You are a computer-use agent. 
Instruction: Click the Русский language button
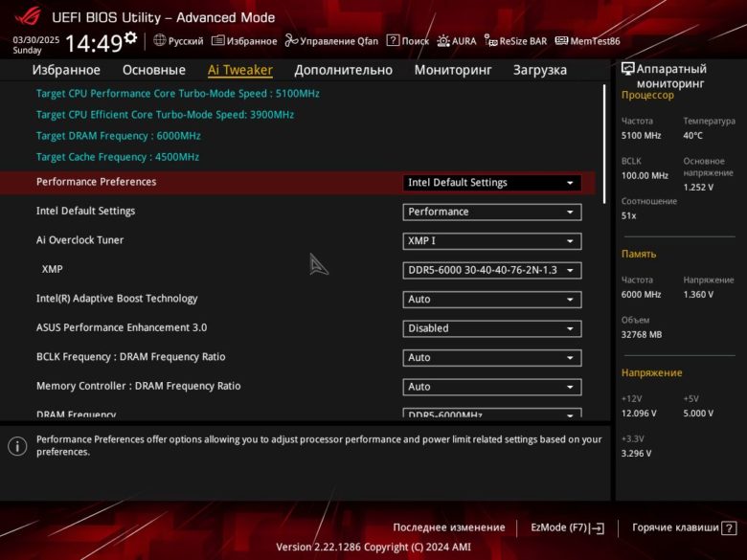click(x=179, y=41)
